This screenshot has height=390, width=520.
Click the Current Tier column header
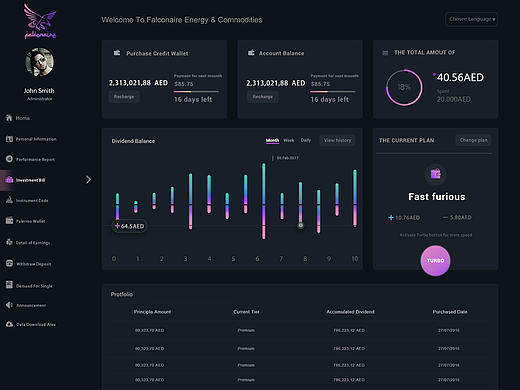click(x=246, y=312)
